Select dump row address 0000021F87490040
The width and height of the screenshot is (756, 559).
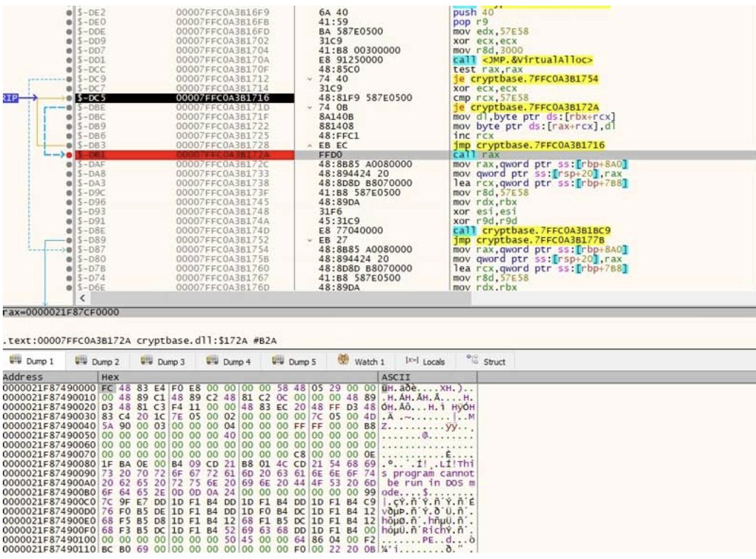click(x=49, y=426)
